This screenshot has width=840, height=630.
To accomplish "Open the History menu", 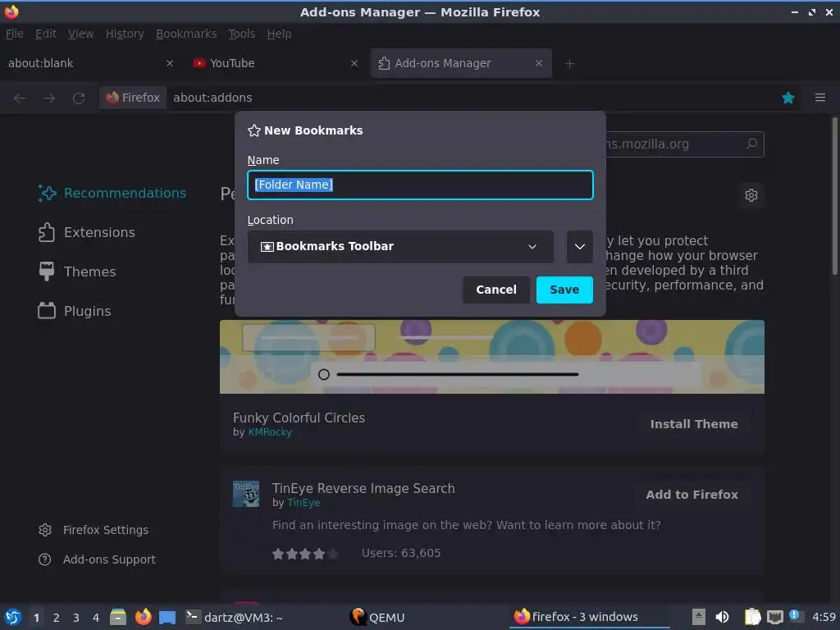I will tap(125, 34).
